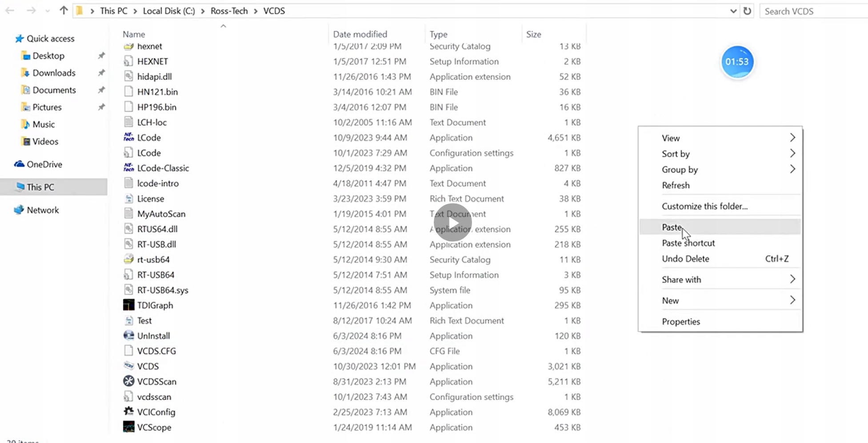
Task: Select Refresh in the context menu
Action: (720, 185)
